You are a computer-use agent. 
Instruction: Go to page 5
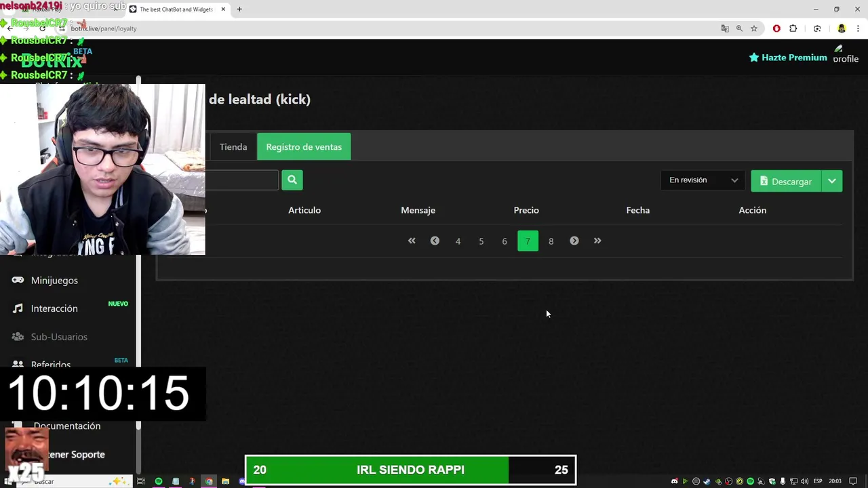pyautogui.click(x=481, y=241)
